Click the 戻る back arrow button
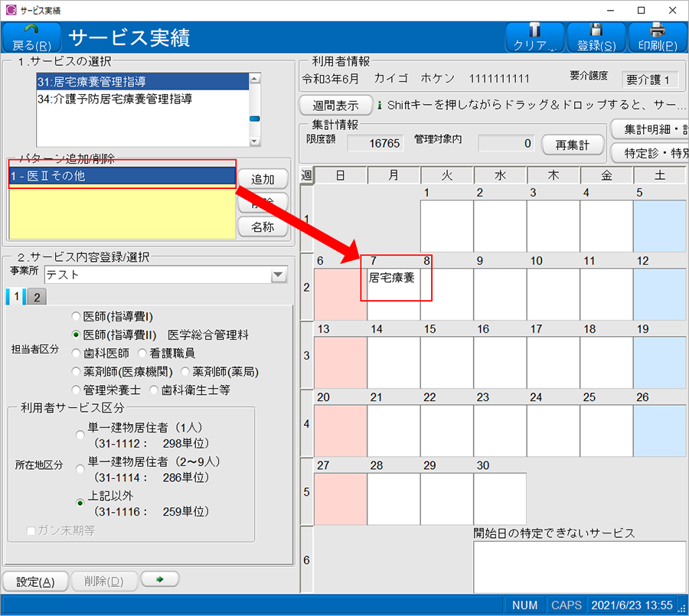This screenshot has height=616, width=689. tap(32, 37)
